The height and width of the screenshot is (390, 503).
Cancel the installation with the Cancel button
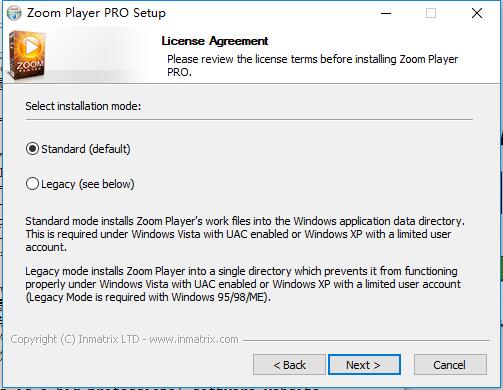coord(450,365)
